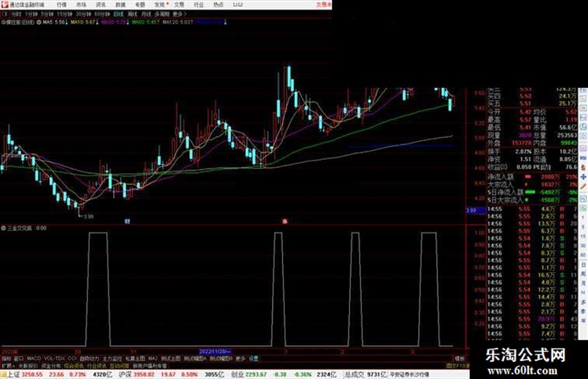This screenshot has height=379, width=588.
Task: Switch to the 1分钟 period tab
Action: click(31, 14)
